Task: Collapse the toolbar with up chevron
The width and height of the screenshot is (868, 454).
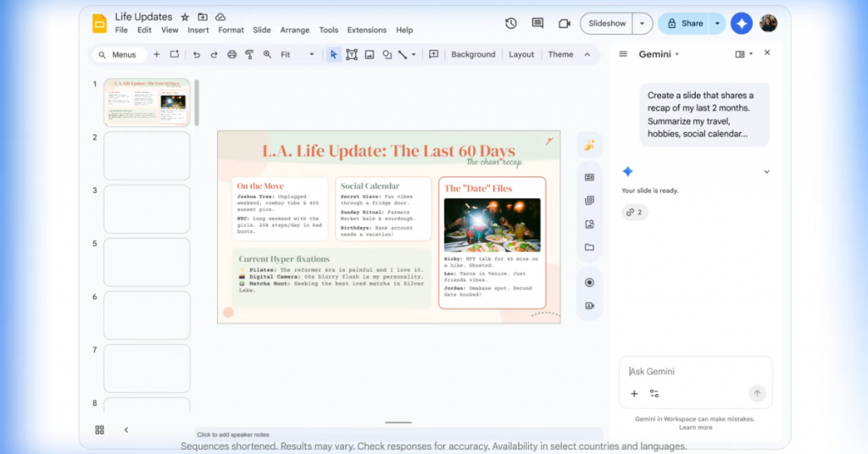Action: coord(587,54)
